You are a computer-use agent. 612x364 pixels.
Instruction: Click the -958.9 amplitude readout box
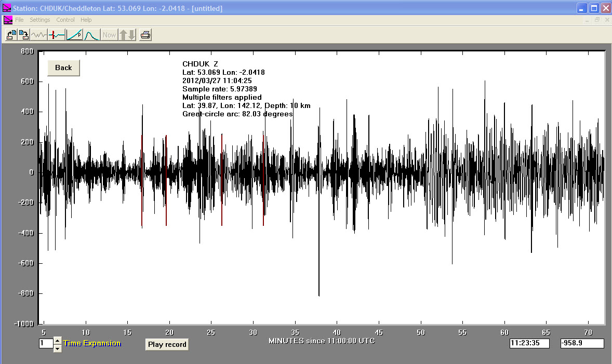click(582, 343)
